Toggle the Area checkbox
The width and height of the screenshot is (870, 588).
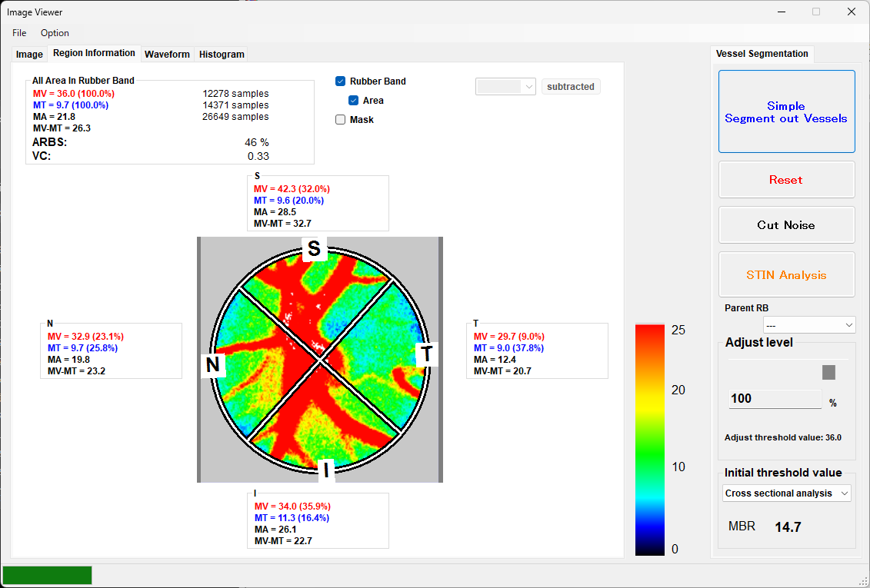click(x=354, y=101)
